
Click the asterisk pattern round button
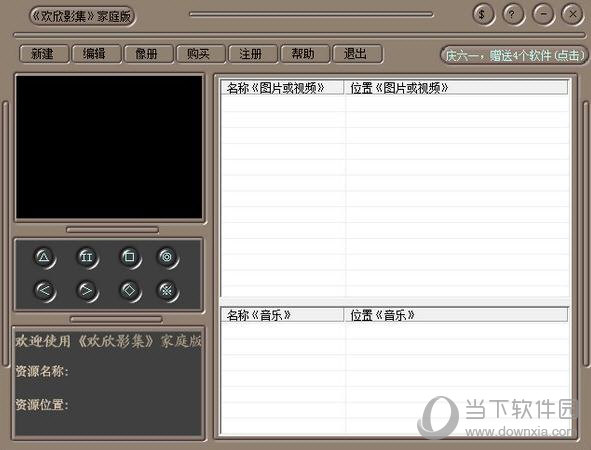[167, 291]
